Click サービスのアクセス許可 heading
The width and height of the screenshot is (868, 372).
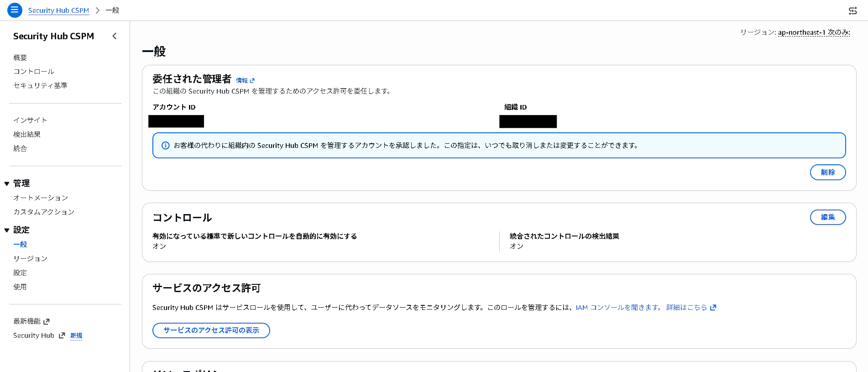coord(206,288)
